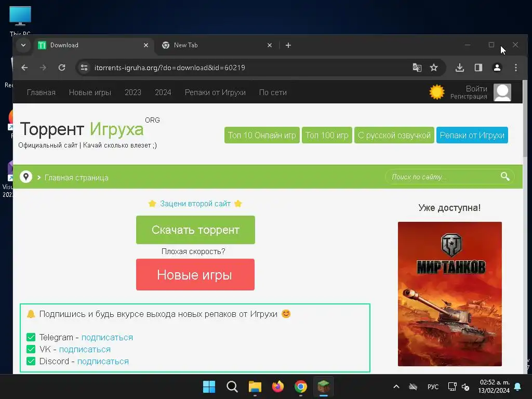Image resolution: width=532 pixels, height=399 pixels.
Task: Click the Топ 100 игр button
Action: (x=327, y=135)
